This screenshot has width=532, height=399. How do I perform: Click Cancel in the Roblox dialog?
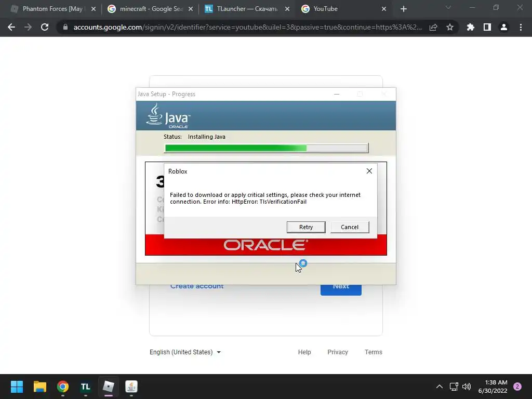(350, 227)
